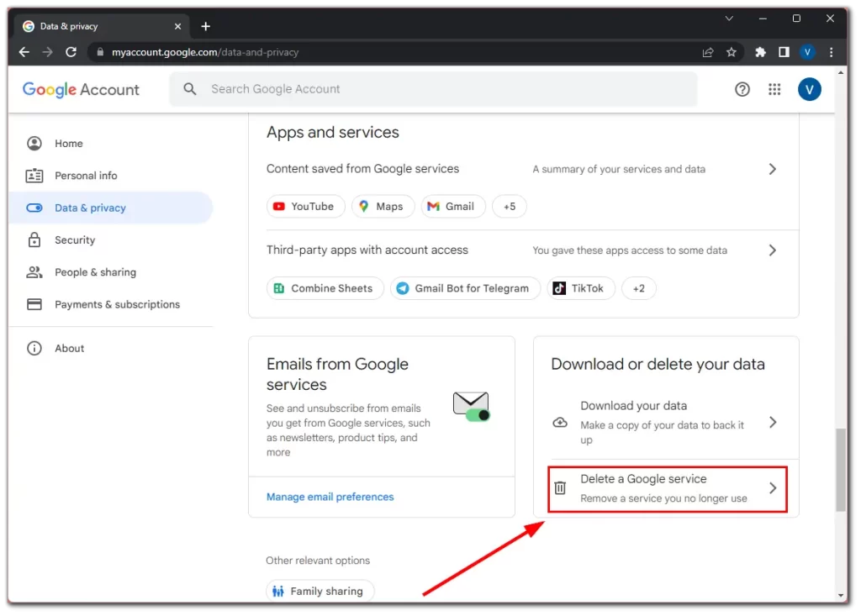This screenshot has width=861, height=616.
Task: Open Content saved from Google services
Action: click(523, 169)
